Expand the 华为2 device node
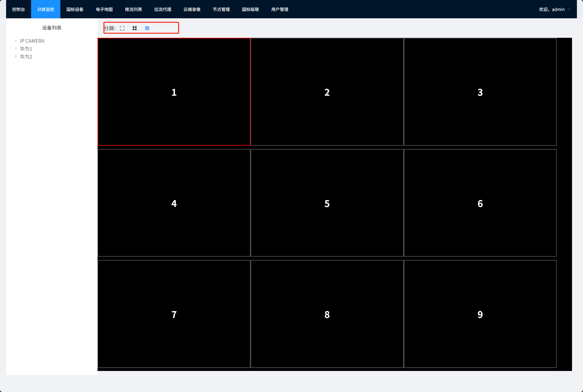This screenshot has width=583, height=392. 16,56
